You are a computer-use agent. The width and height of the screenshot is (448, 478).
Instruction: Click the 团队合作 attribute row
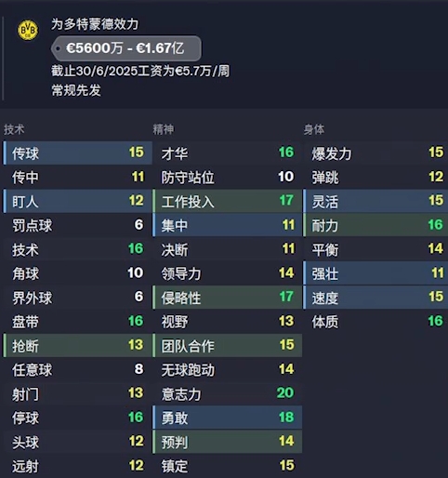227,345
